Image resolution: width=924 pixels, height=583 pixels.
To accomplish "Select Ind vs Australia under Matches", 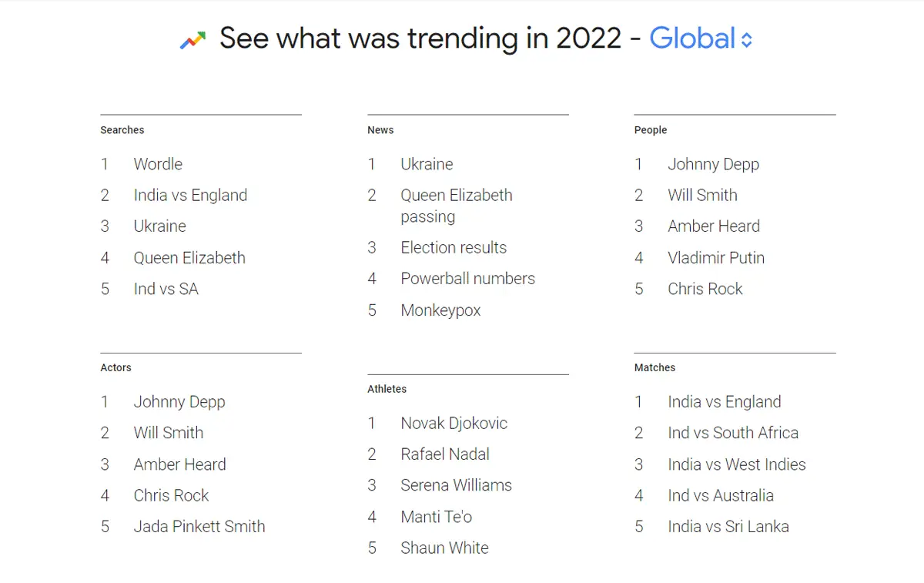I will coord(721,496).
